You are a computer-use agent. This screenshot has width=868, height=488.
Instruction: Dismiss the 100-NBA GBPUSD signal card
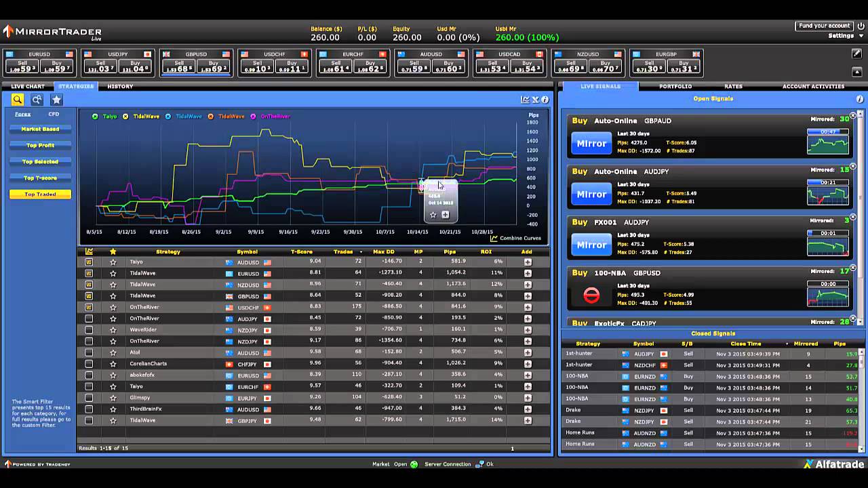853,268
